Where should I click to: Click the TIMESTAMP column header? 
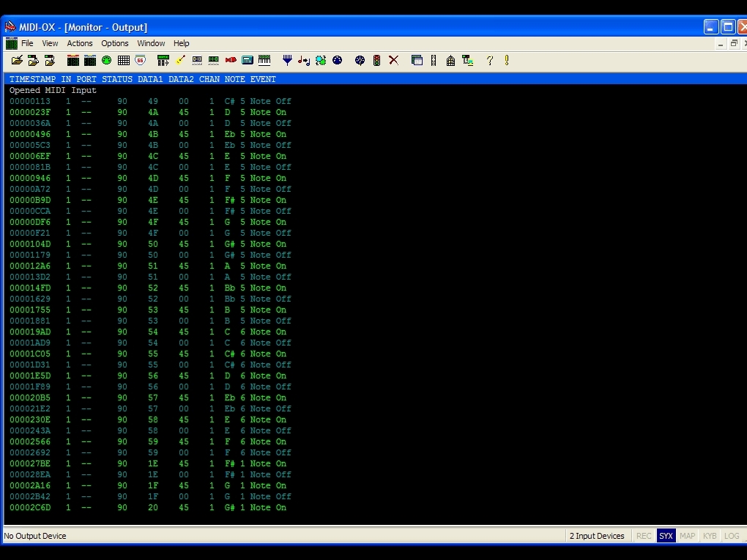click(x=32, y=79)
